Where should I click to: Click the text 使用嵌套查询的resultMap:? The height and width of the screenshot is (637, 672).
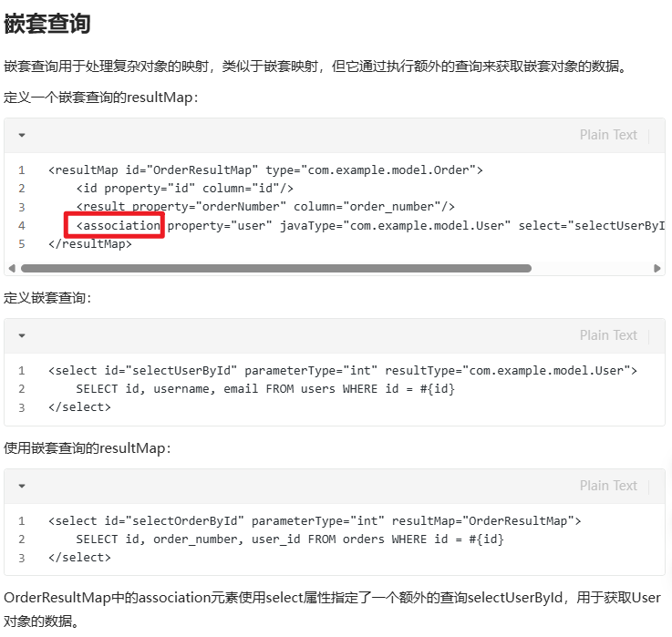pyautogui.click(x=87, y=448)
